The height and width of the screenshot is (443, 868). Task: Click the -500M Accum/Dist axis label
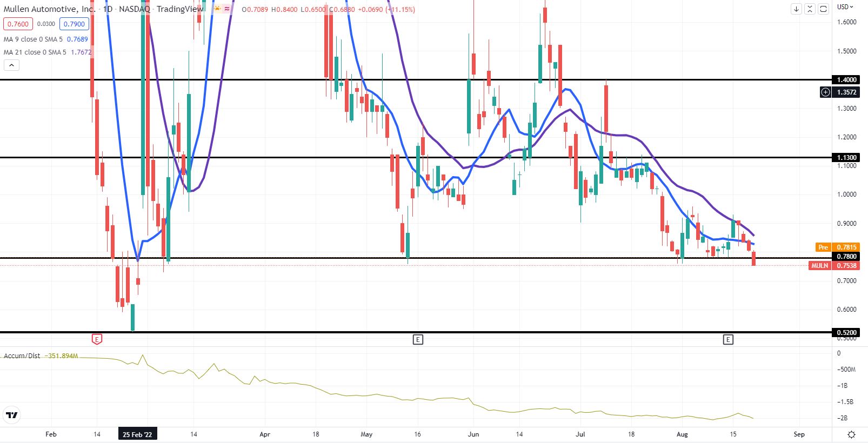pos(846,370)
